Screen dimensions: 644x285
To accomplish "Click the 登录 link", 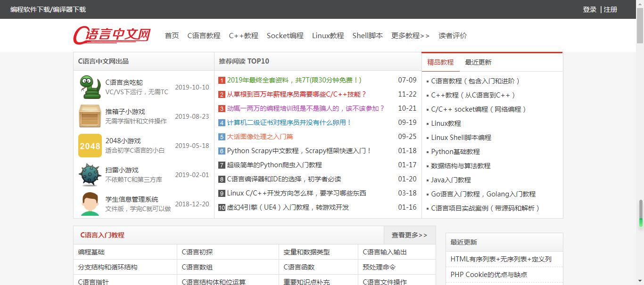I will click(x=589, y=9).
